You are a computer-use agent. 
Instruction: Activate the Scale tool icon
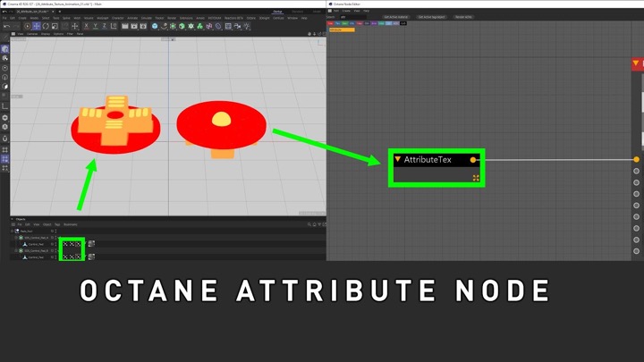pos(55,26)
